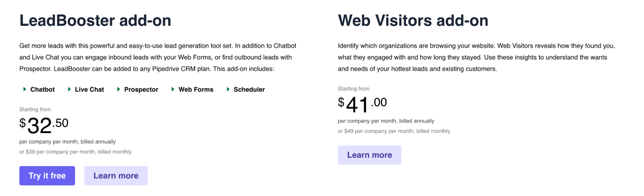Click the $32.50 LeadBooster price
644x196 pixels.
click(x=44, y=125)
